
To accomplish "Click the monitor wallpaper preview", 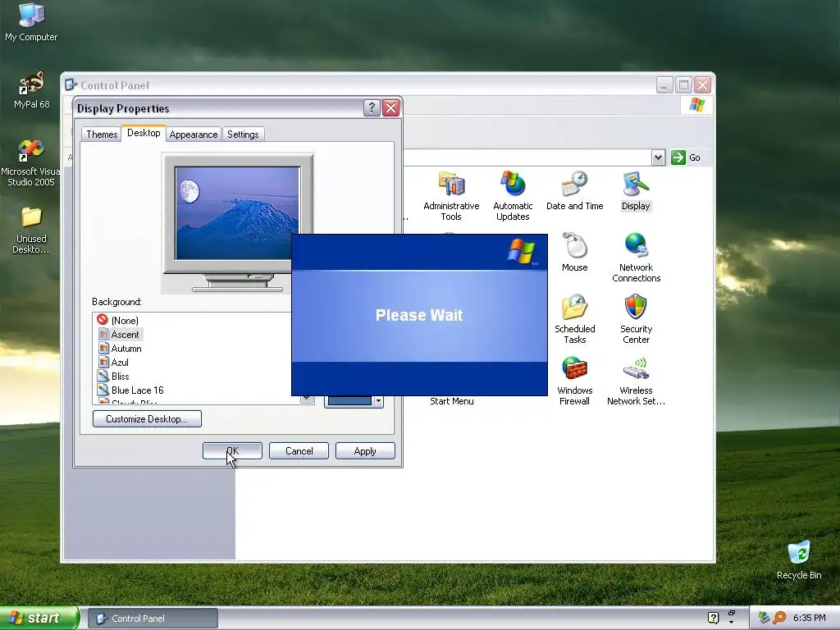I will [237, 212].
